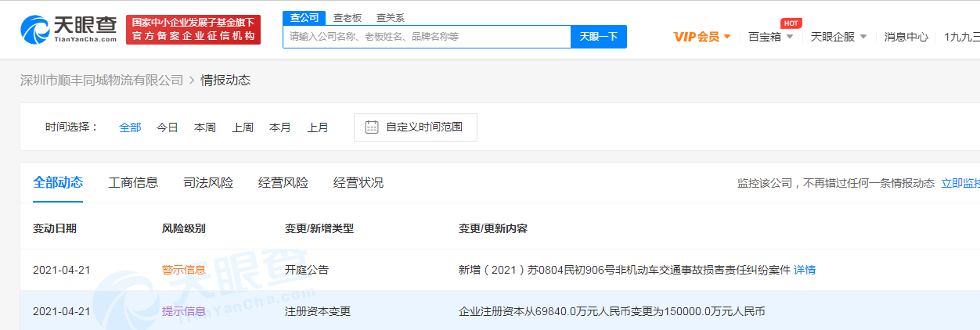Click the calendar icon in custom time range

click(x=372, y=127)
